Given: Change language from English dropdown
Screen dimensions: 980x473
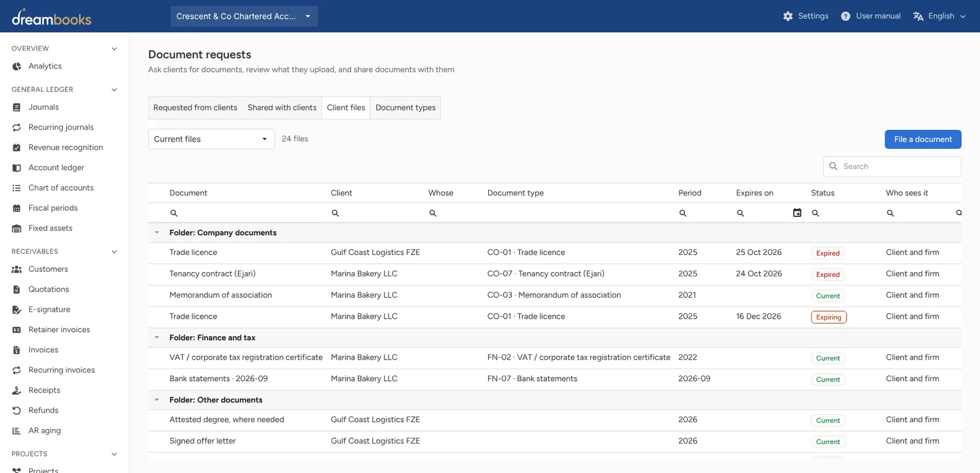Looking at the screenshot, I should (939, 17).
